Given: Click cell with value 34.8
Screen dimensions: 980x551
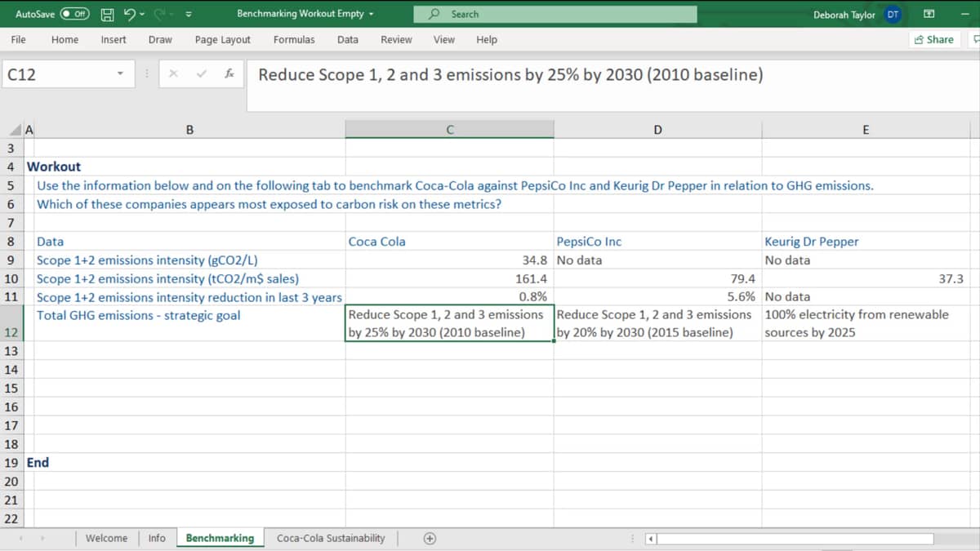Looking at the screenshot, I should click(449, 260).
